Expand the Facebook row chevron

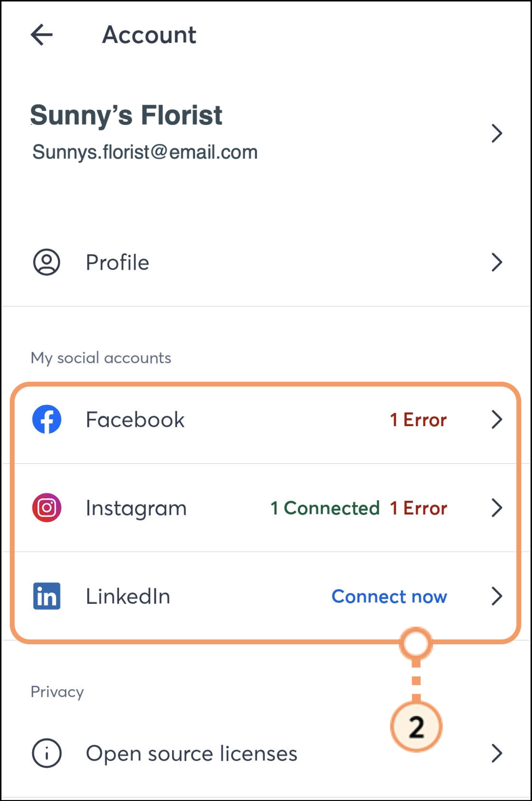click(x=497, y=420)
